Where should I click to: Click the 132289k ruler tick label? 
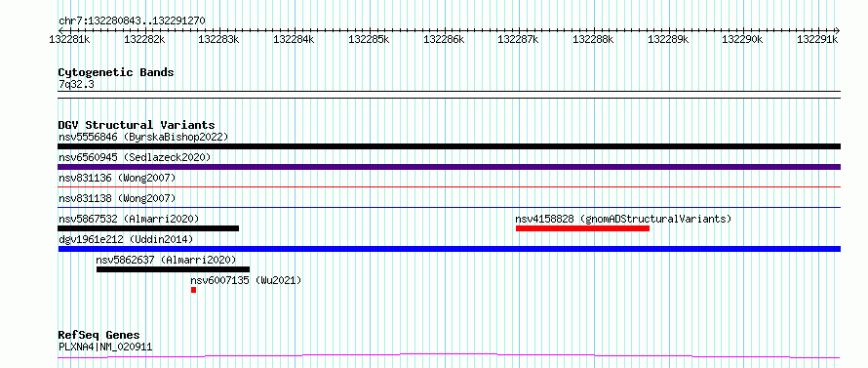click(x=669, y=39)
